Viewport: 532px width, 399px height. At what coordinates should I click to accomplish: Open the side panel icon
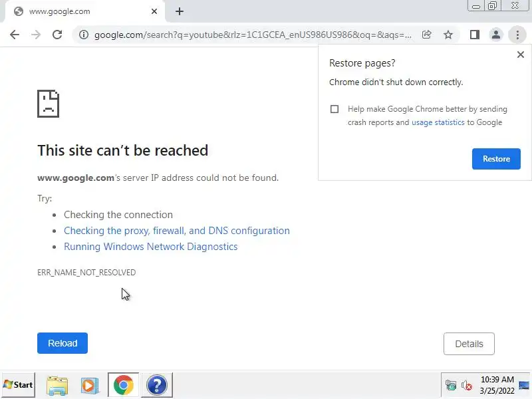coord(475,35)
